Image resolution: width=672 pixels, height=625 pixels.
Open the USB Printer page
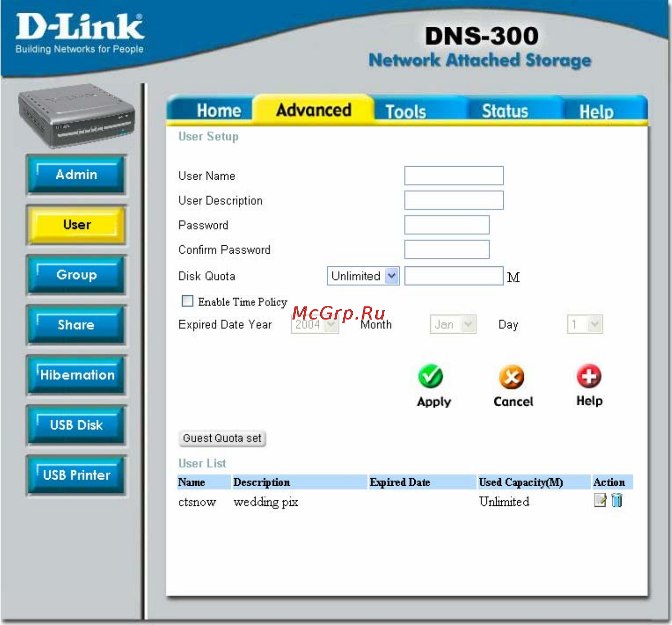point(77,475)
